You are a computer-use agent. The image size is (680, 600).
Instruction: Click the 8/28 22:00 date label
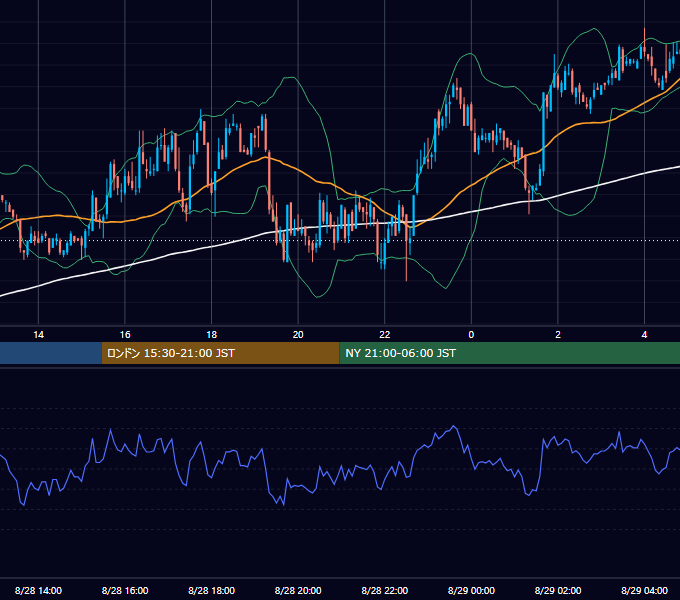coord(385,590)
